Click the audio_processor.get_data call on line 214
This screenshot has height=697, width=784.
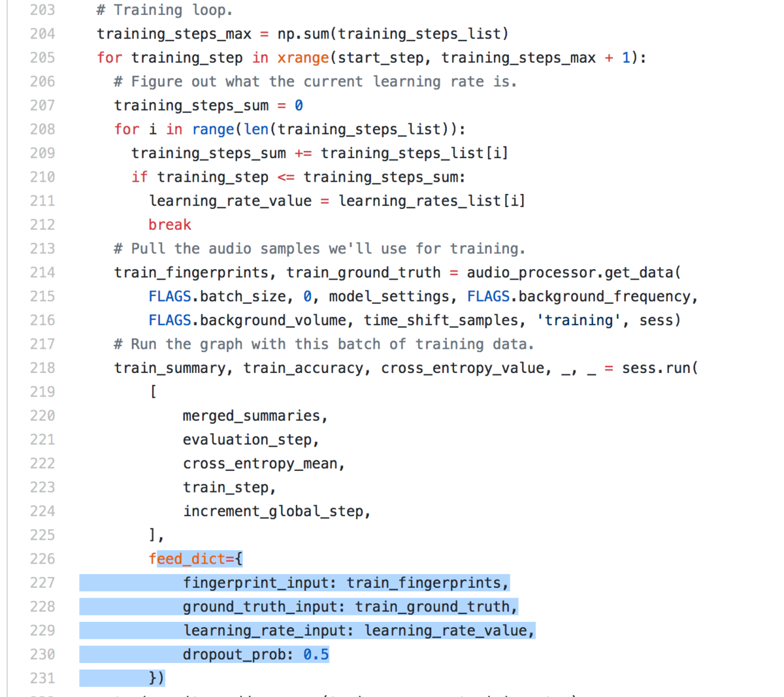571,272
